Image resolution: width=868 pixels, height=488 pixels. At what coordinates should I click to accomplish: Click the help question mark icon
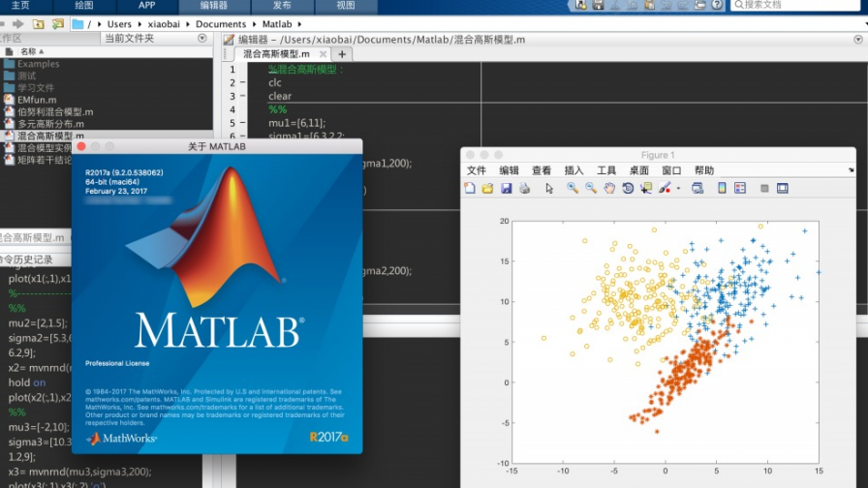[717, 5]
